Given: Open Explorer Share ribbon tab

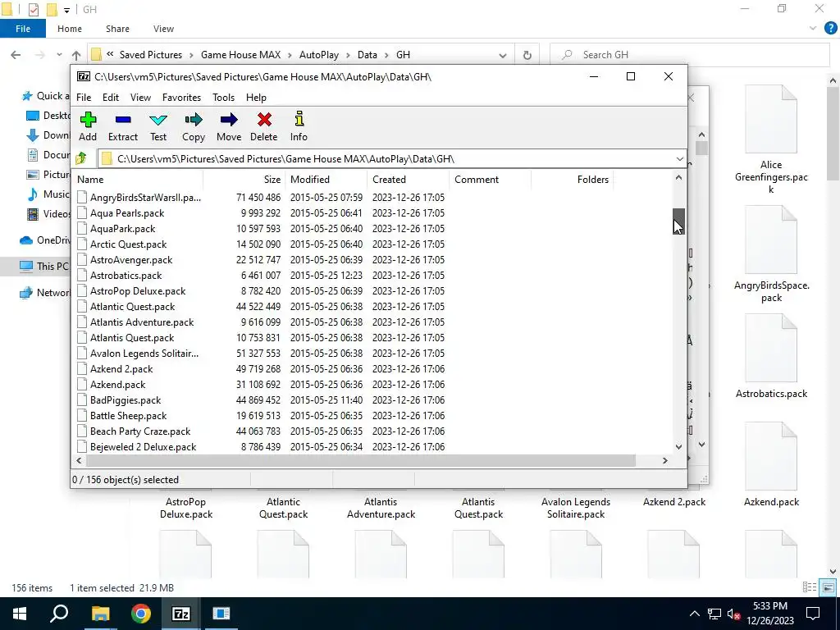Looking at the screenshot, I should pos(117,29).
